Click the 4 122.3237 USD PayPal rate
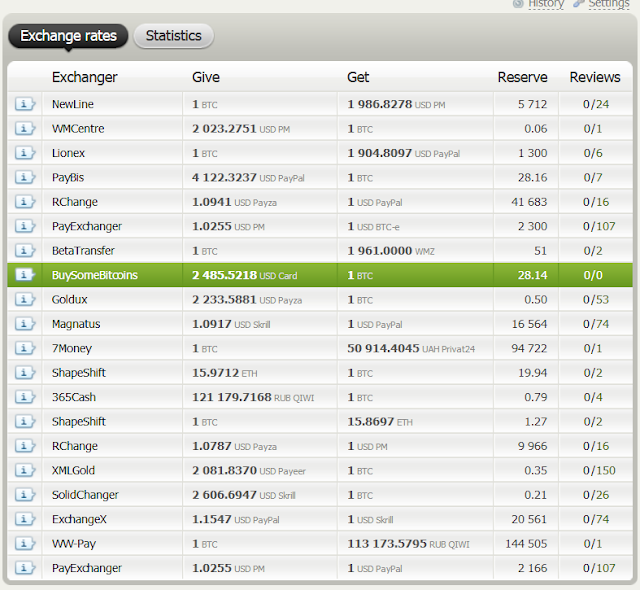The height and width of the screenshot is (590, 640). coord(248,177)
